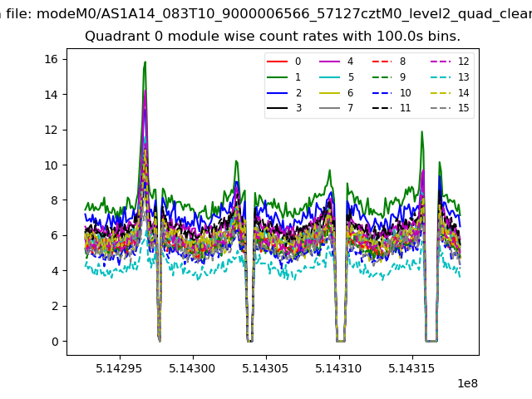Click the file path text at the top
This screenshot has width=532, height=399.
[266, 13]
